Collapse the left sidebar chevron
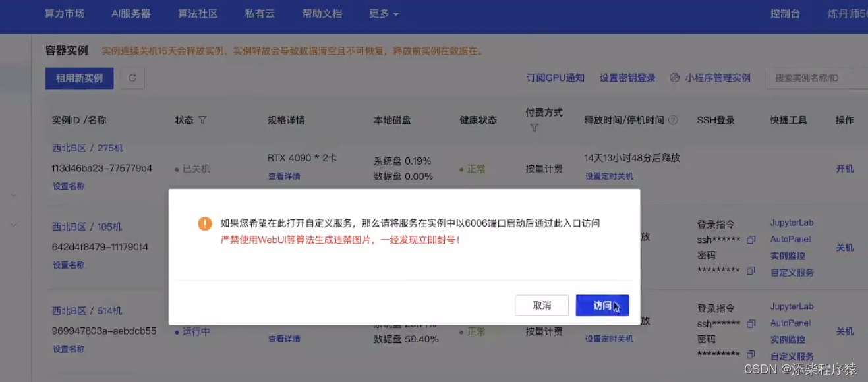The height and width of the screenshot is (382, 868). click(x=13, y=195)
